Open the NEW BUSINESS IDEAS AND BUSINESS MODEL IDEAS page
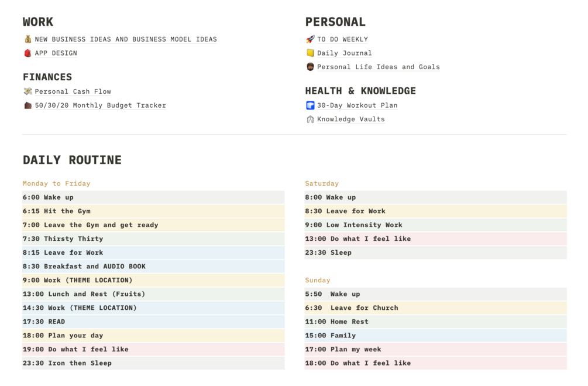Screen dimensions: 588x386 pos(126,39)
